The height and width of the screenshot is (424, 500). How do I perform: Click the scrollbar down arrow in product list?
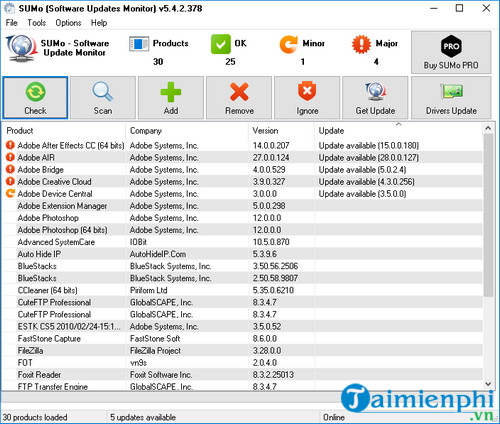[488, 384]
